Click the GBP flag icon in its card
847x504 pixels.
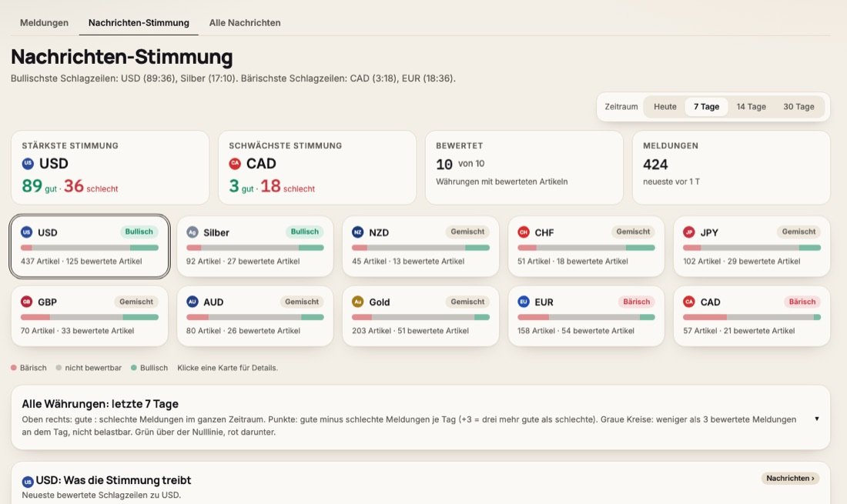(x=26, y=302)
